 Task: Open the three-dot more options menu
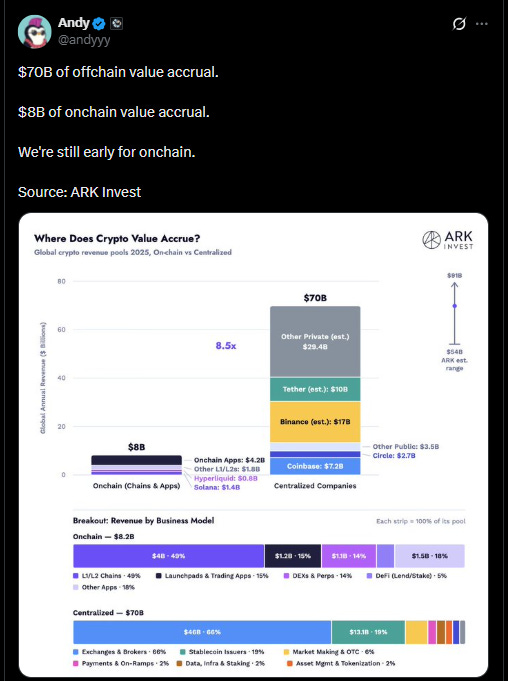pyautogui.click(x=482, y=24)
